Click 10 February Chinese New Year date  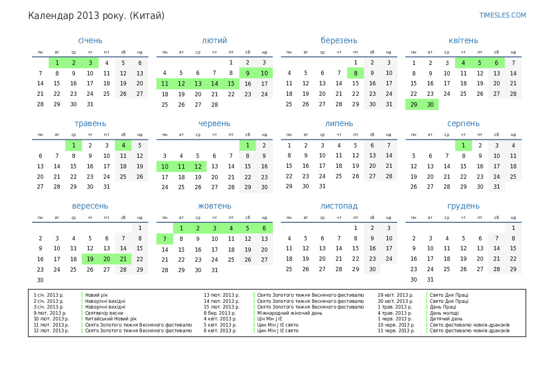pyautogui.click(x=264, y=73)
